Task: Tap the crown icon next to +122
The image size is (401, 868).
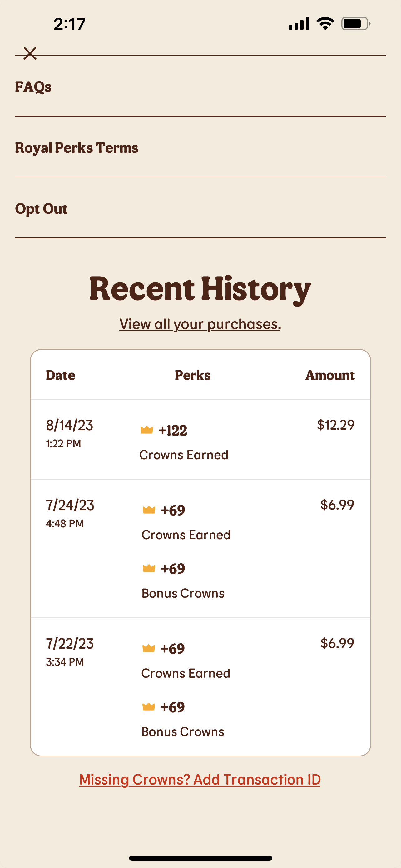Action: [147, 430]
